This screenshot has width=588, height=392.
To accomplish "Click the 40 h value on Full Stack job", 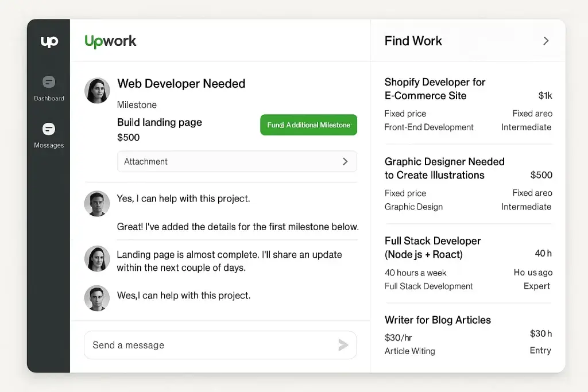I will tap(543, 254).
